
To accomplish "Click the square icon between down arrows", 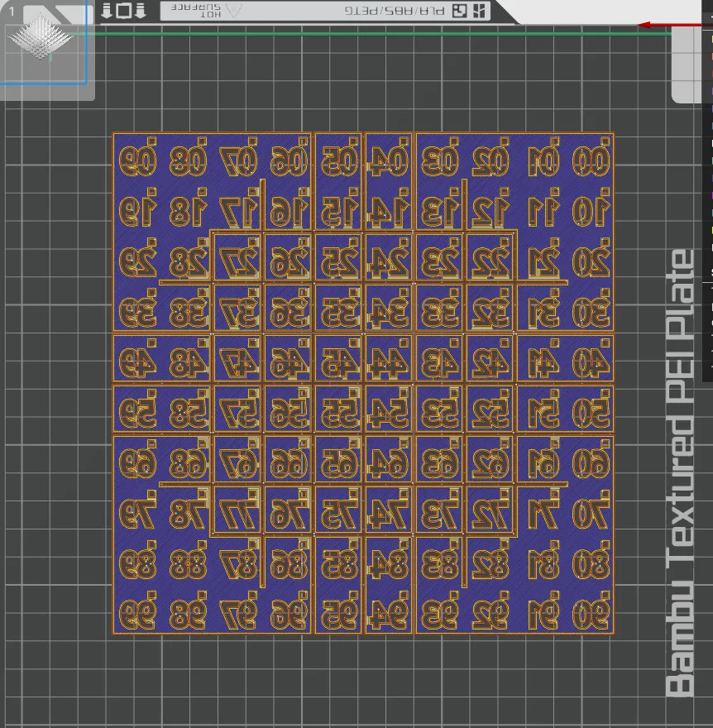I will [123, 10].
